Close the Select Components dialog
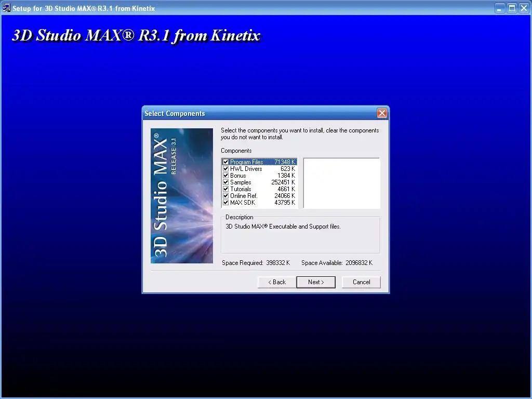 (382, 113)
